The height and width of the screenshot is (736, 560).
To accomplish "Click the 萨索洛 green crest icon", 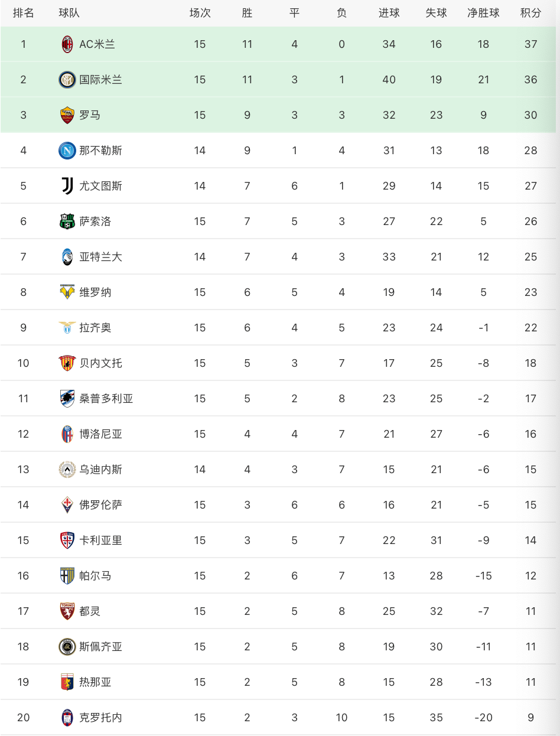I will coord(67,222).
